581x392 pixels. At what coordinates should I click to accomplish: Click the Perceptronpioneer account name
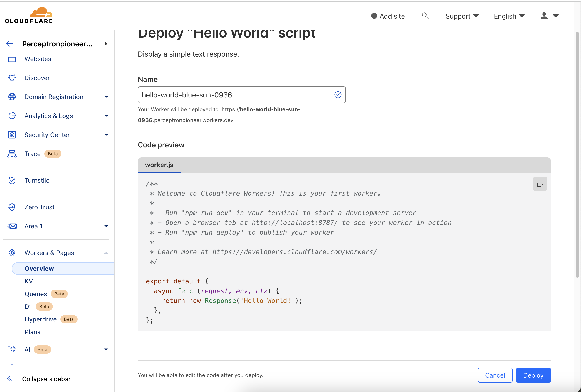57,44
